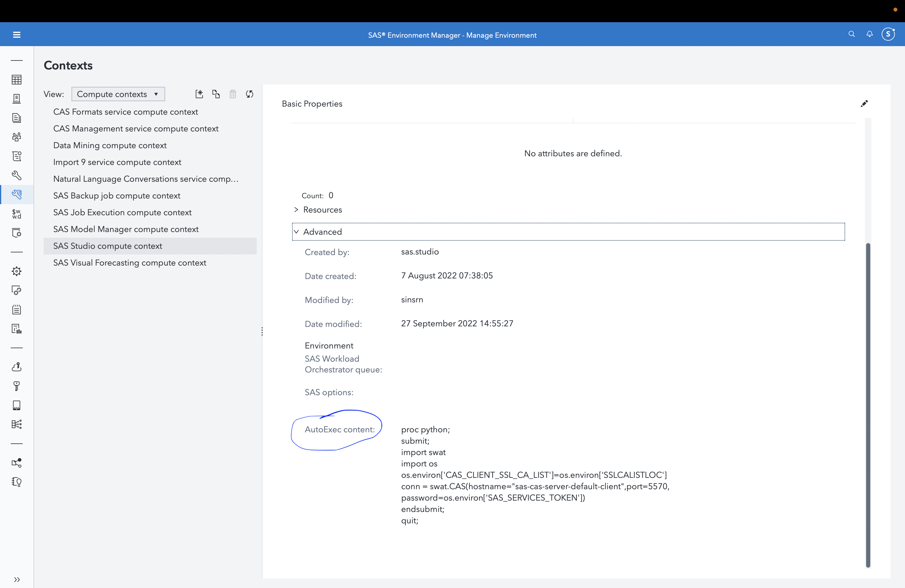Select the CAS Formats service compute context

coord(125,112)
